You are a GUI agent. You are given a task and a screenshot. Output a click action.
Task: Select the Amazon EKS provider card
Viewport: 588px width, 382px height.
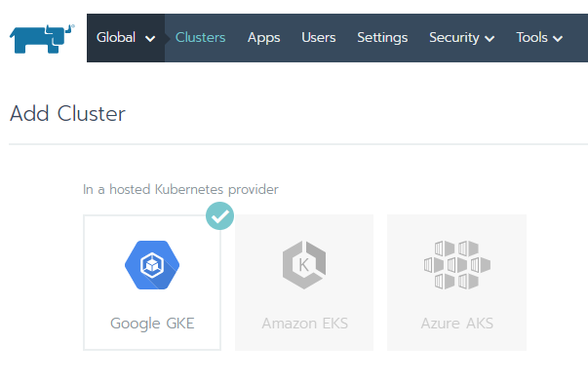click(x=304, y=283)
